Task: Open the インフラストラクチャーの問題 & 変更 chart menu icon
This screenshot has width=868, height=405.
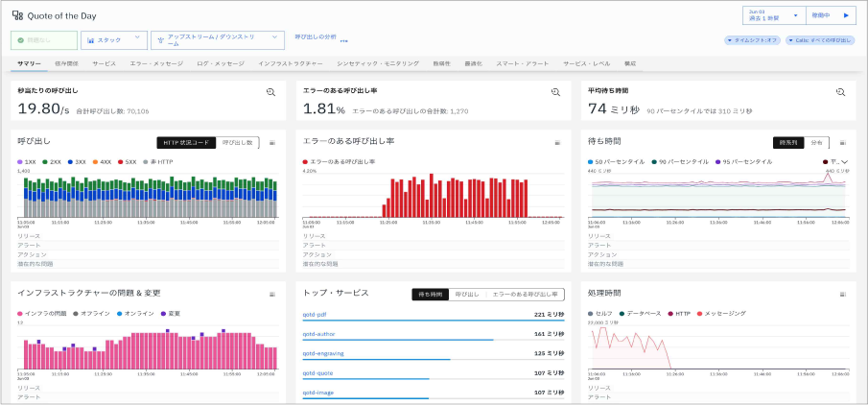Action: [x=271, y=295]
